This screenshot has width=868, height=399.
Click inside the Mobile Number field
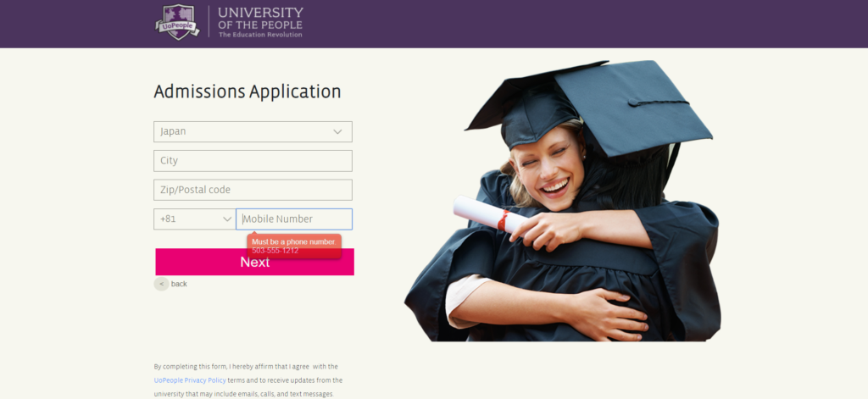(294, 219)
